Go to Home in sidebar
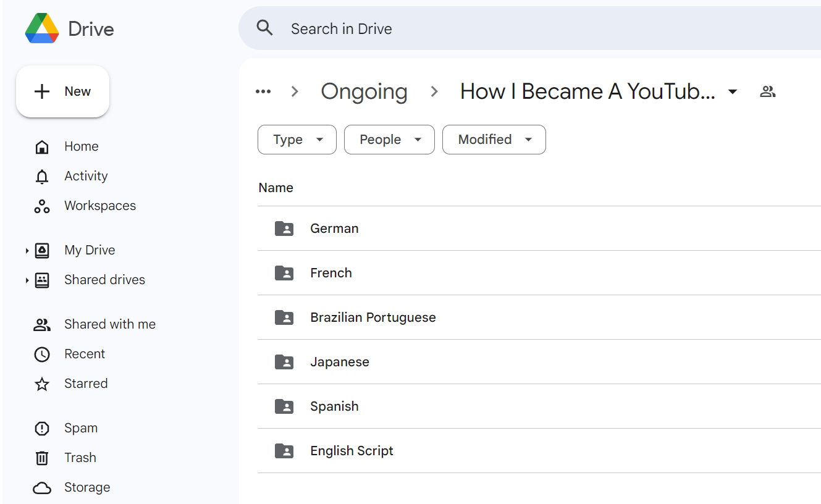The width and height of the screenshot is (821, 504). tap(81, 146)
